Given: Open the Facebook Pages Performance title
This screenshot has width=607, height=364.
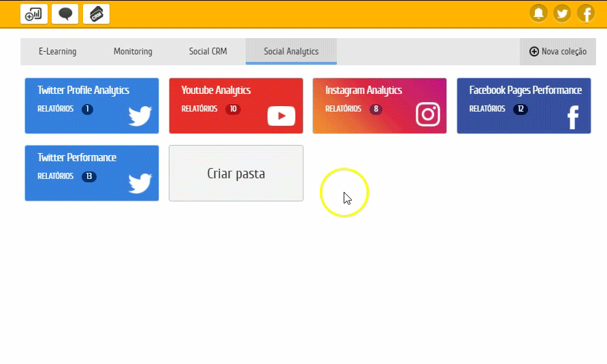Looking at the screenshot, I should tap(525, 90).
